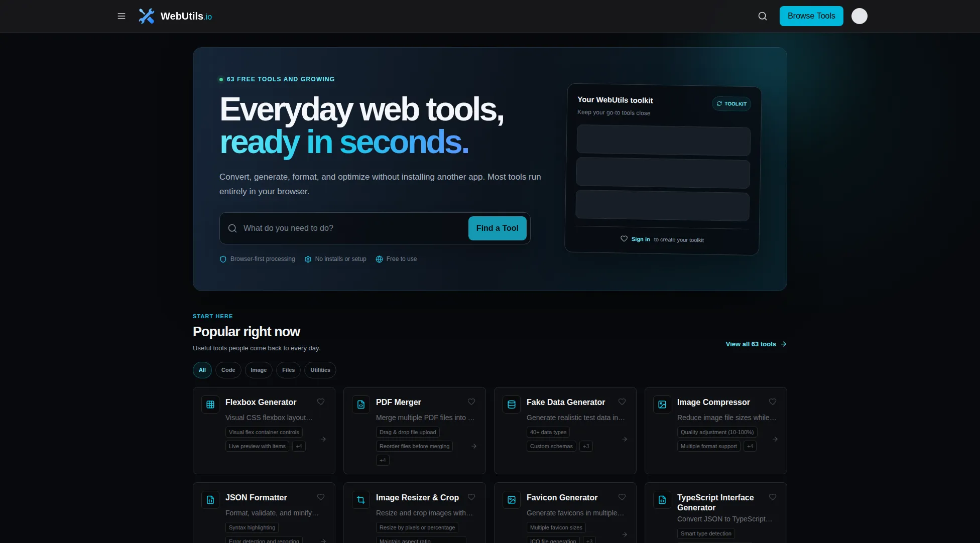The width and height of the screenshot is (980, 543).
Task: Expand Image Compressor +4 more features
Action: tap(750, 446)
